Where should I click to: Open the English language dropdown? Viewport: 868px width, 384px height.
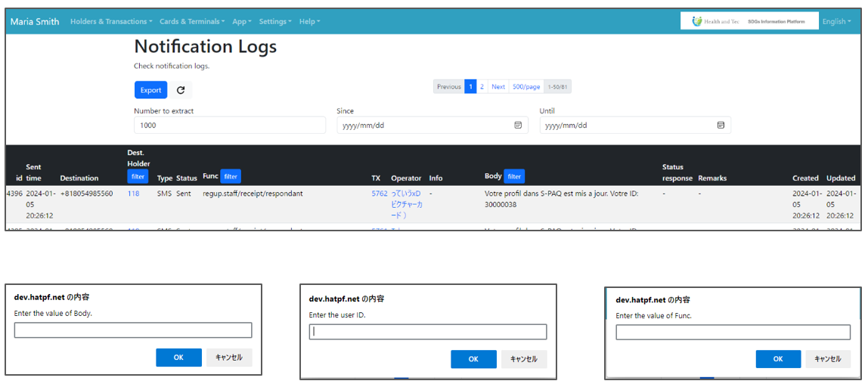837,21
